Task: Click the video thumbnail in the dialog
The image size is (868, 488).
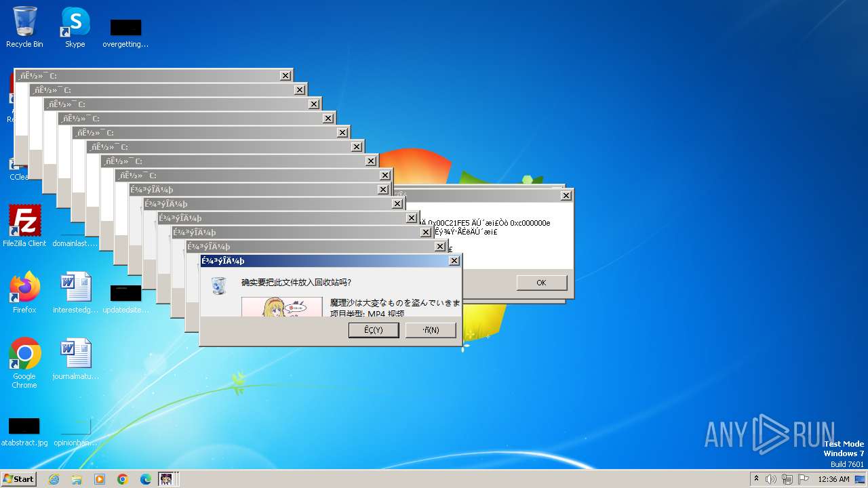Action: 282,306
